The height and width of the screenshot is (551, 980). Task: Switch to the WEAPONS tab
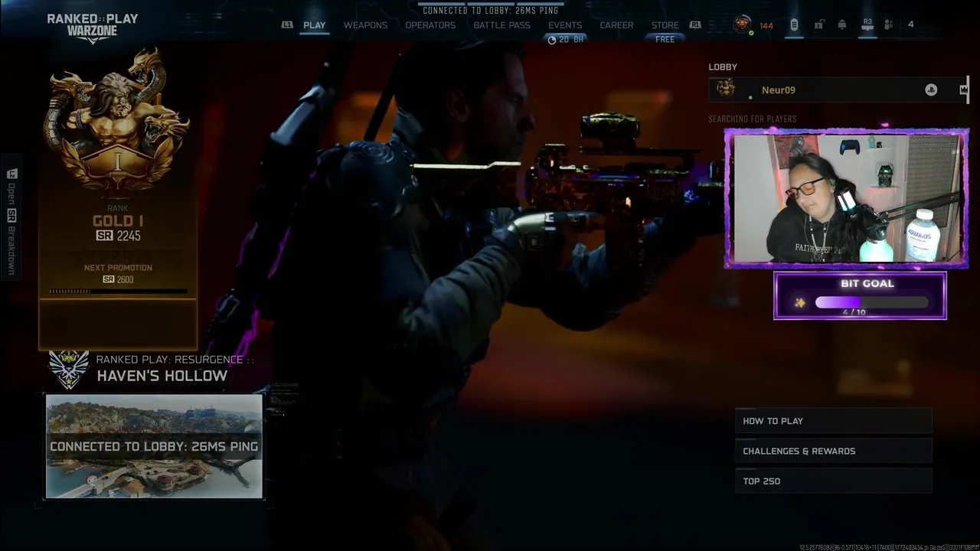coord(365,25)
